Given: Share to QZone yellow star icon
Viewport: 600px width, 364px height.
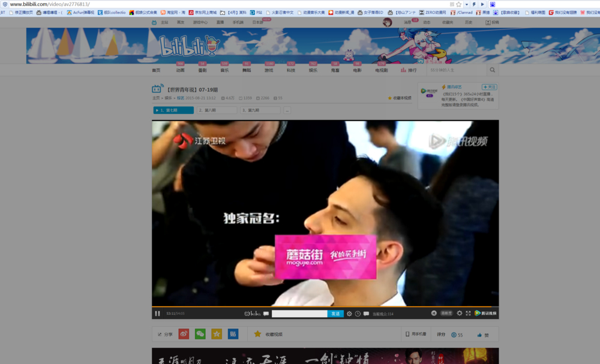Looking at the screenshot, I should coord(217,334).
